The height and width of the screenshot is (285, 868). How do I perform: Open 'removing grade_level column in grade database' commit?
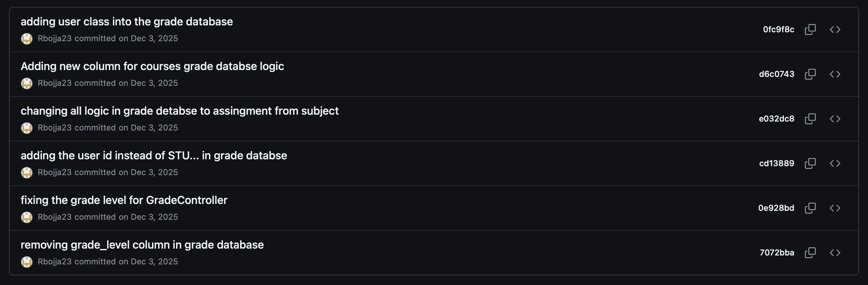(x=142, y=244)
